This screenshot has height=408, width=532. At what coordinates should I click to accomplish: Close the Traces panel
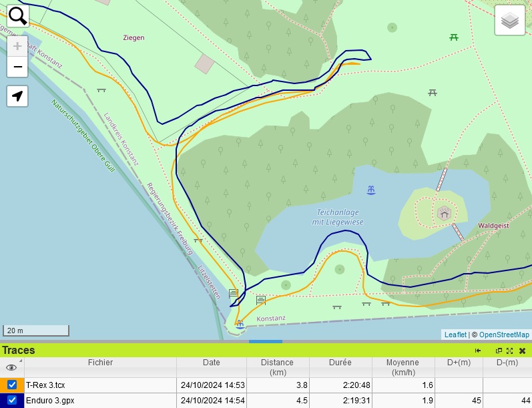(522, 351)
